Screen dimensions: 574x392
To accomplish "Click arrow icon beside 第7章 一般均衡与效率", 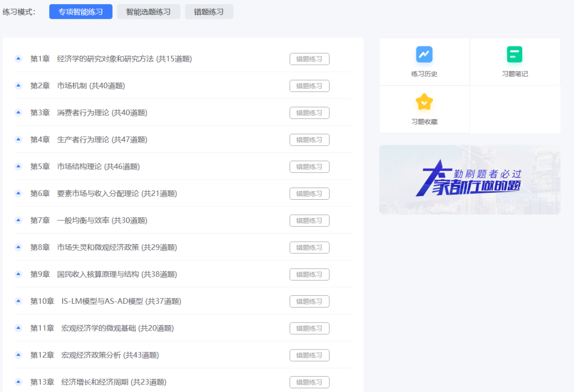I will coord(18,220).
